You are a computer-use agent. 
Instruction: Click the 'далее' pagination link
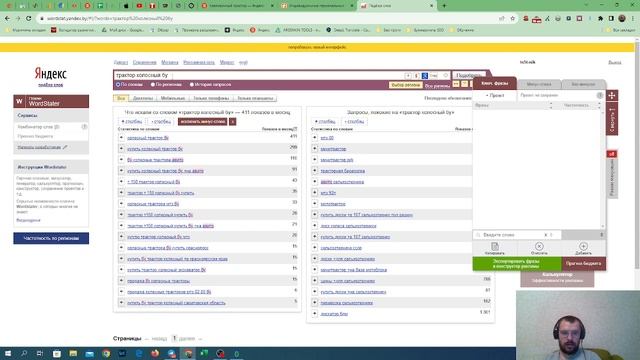tap(187, 339)
